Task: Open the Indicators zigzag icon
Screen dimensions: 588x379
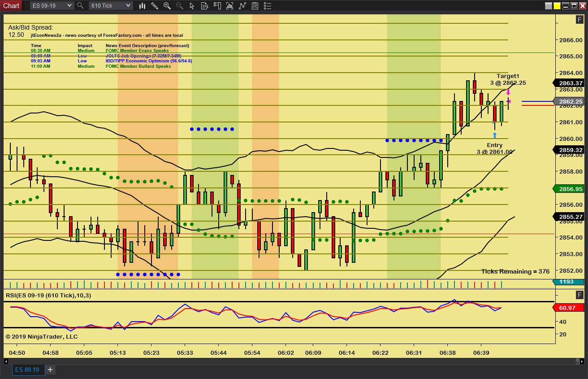Action: click(x=242, y=6)
